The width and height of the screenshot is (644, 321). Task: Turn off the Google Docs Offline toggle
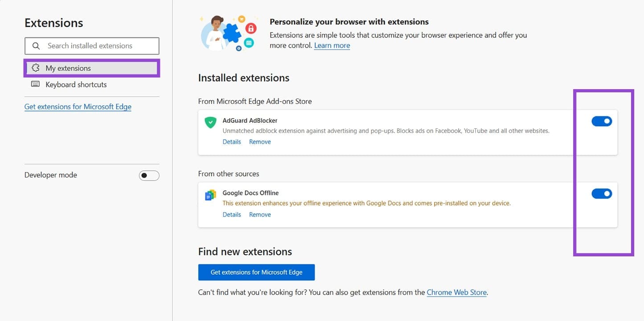601,193
